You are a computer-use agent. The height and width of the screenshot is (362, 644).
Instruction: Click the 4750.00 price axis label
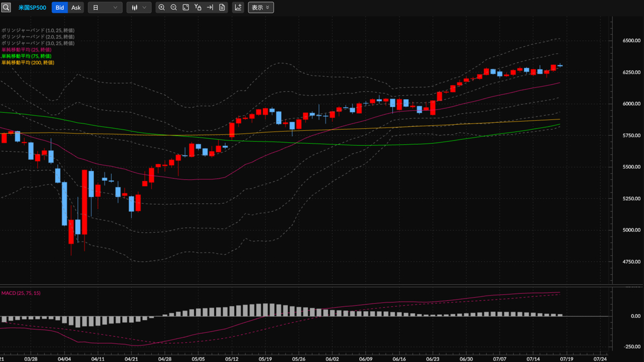coord(632,262)
